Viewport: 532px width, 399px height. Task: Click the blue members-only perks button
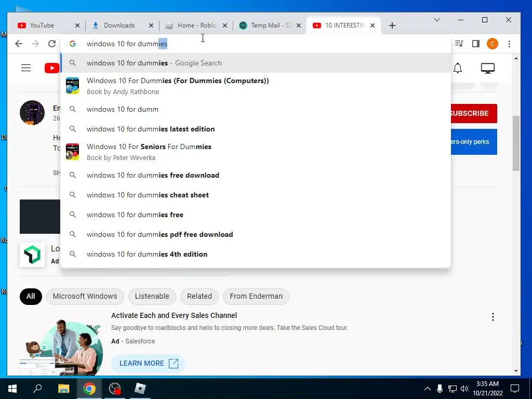click(474, 142)
